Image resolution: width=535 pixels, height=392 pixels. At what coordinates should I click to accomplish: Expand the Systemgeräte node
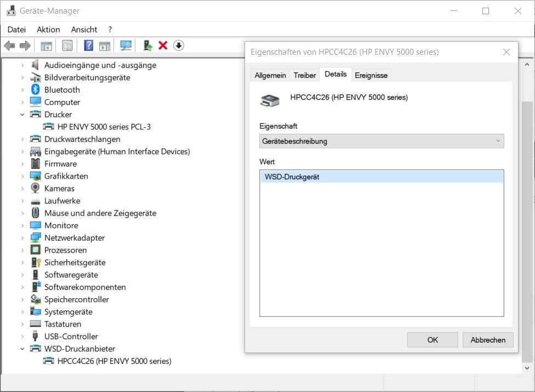click(22, 312)
